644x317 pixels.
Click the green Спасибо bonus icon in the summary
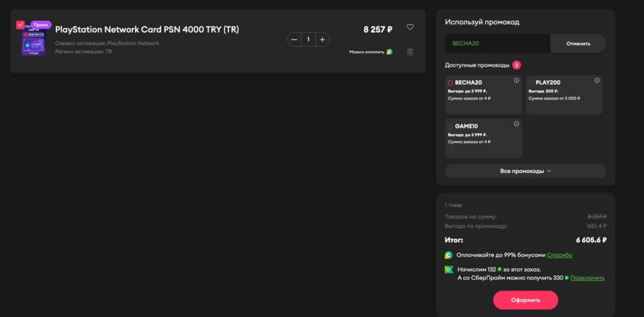[x=448, y=255]
